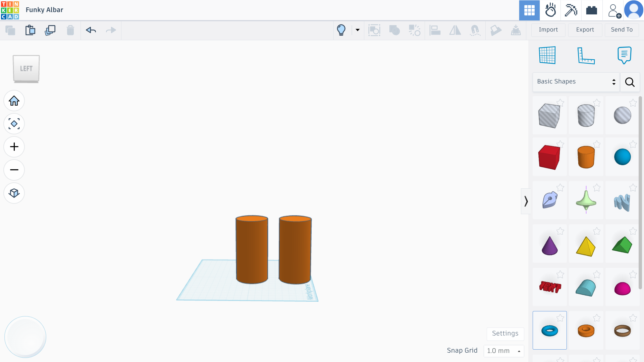Click the LEFT face of the view cube
This screenshot has height=362, width=644.
26,68
